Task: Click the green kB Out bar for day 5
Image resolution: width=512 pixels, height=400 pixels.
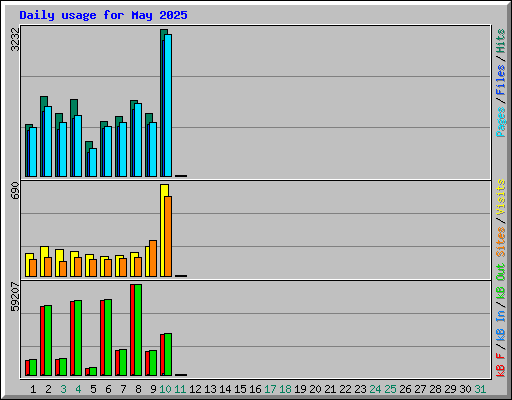Action: click(x=93, y=371)
